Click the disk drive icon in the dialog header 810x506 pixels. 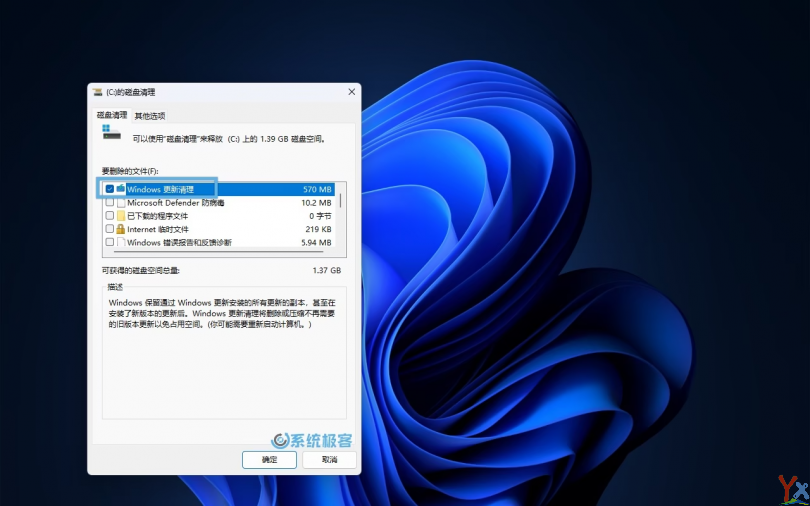[x=111, y=132]
